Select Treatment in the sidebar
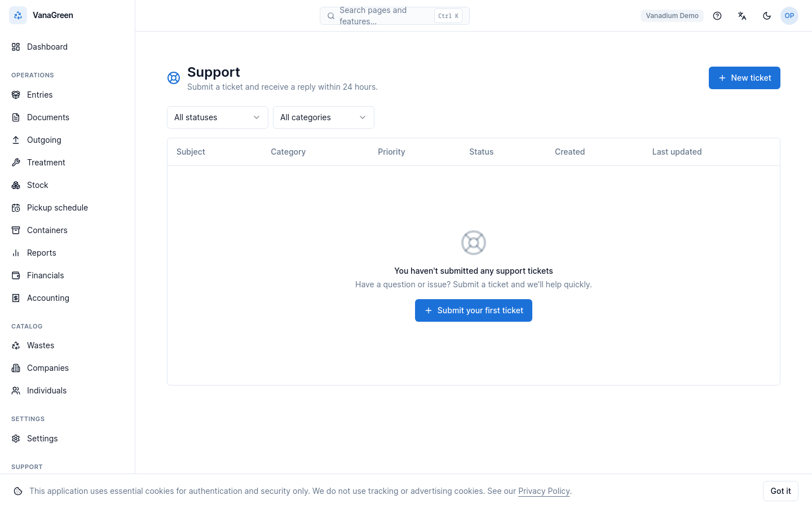The image size is (812, 508). coord(68,163)
